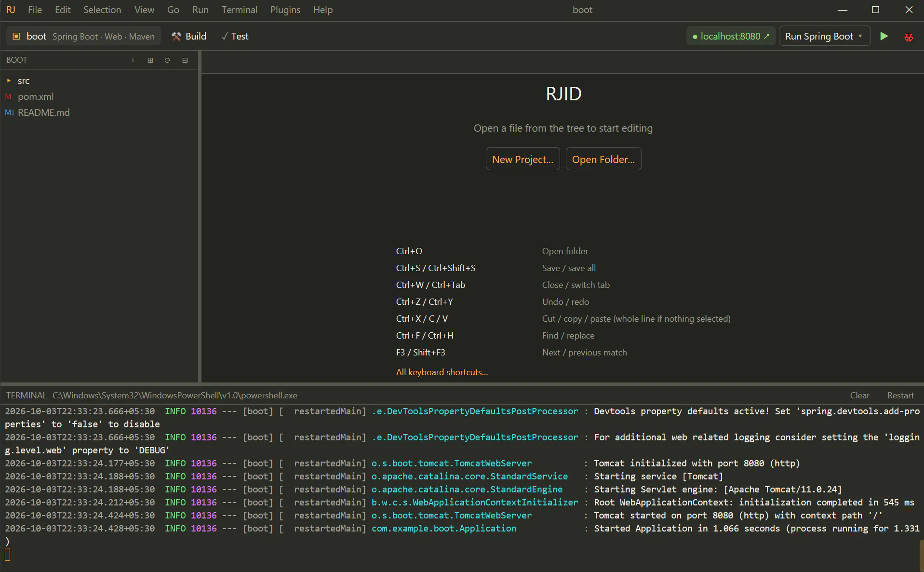924x572 pixels.
Task: Click the RJ app logo
Action: click(11, 10)
